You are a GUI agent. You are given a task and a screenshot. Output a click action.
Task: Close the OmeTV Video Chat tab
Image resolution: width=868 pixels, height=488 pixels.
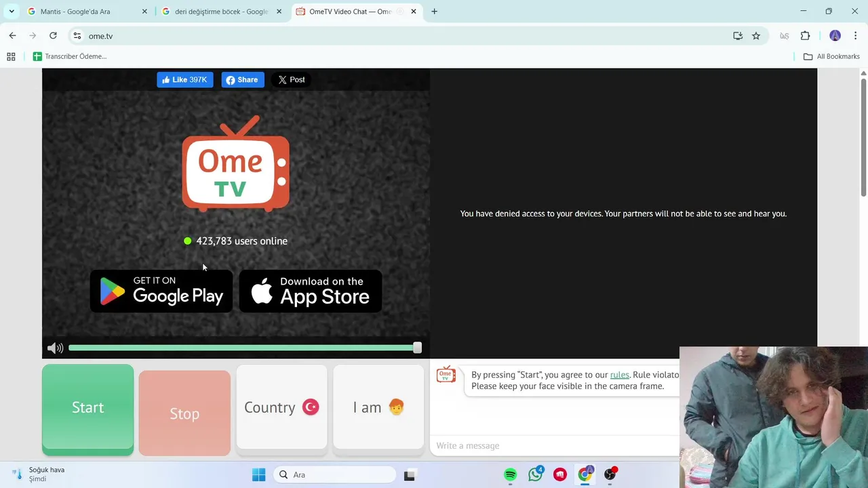(414, 12)
